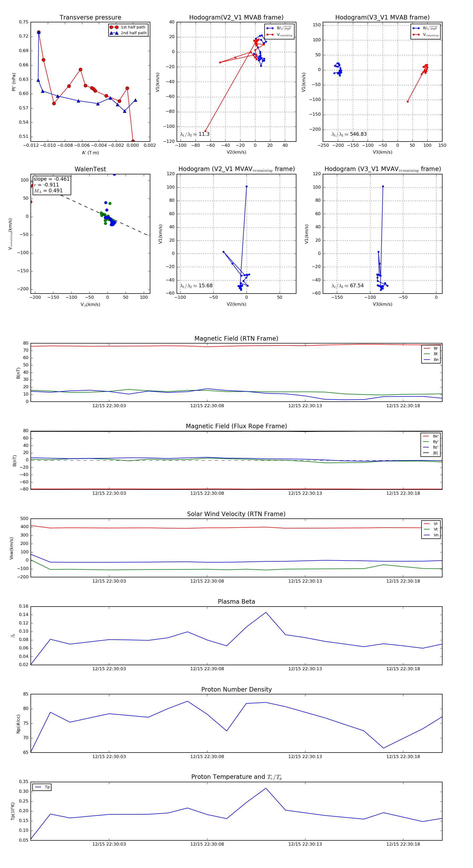Image resolution: width=473 pixels, height=868 pixels.
Task: Click the "By'" legend entry
Action: [x=431, y=442]
